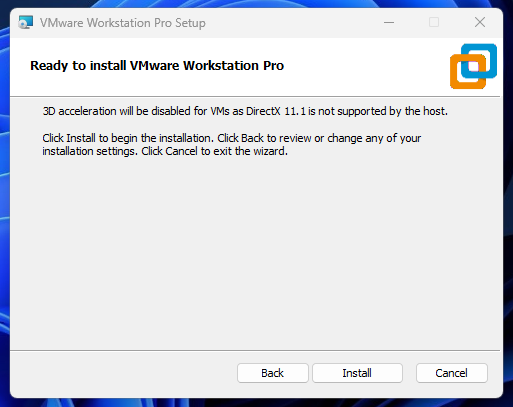The width and height of the screenshot is (513, 407).
Task: Click the white header banner beside the heading
Action: point(367,67)
